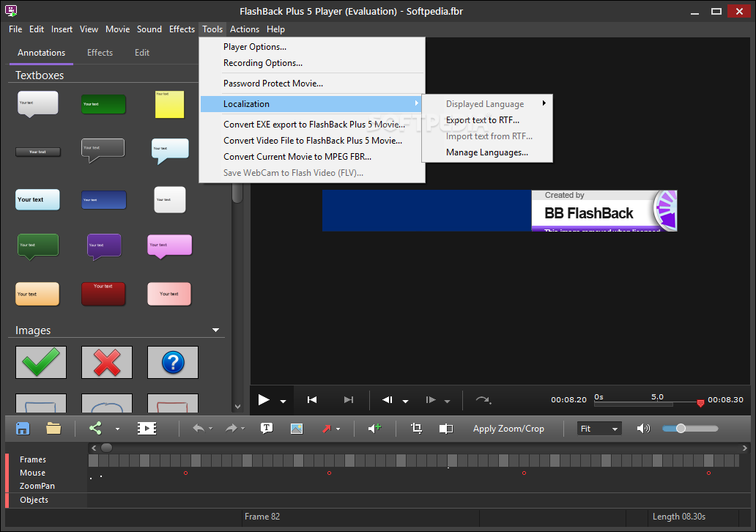Click the Undo arrow icon
The width and height of the screenshot is (756, 532).
pos(199,428)
